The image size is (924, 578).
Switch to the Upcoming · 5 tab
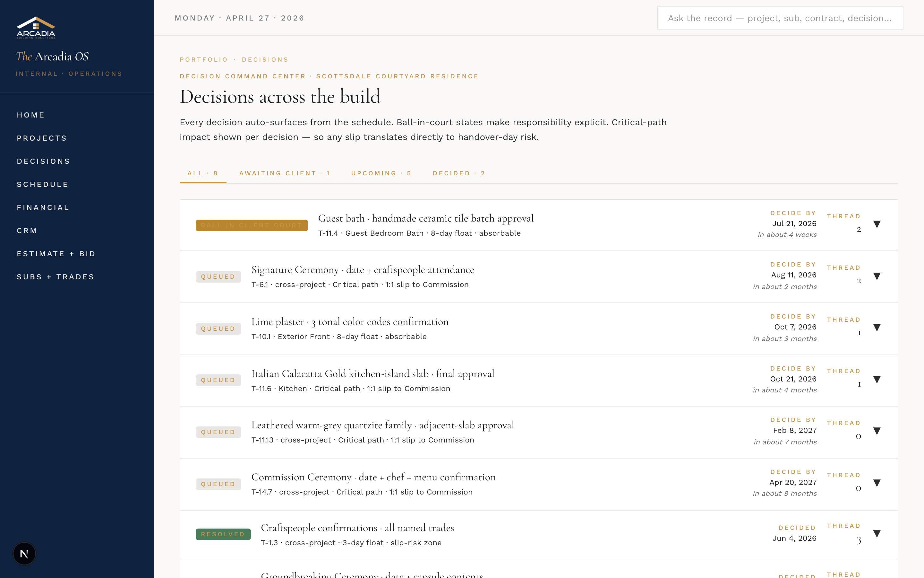(381, 173)
